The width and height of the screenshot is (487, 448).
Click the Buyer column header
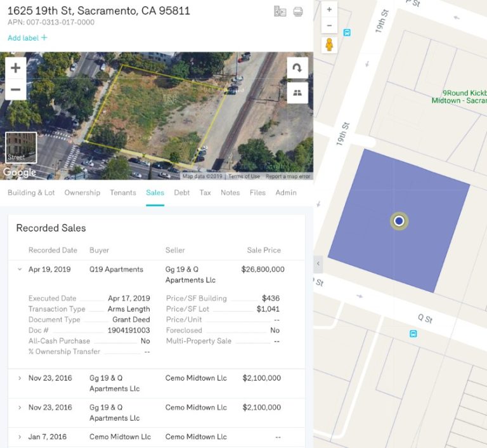[99, 250]
